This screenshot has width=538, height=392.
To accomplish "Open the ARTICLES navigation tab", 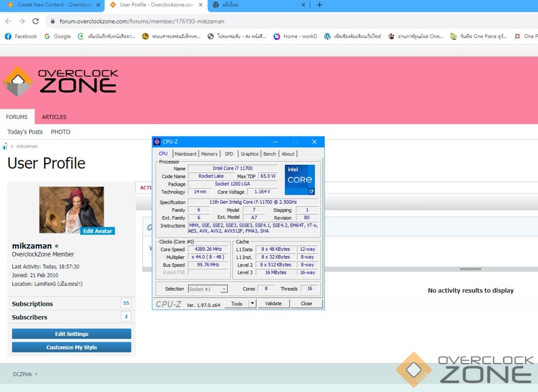I will 54,117.
